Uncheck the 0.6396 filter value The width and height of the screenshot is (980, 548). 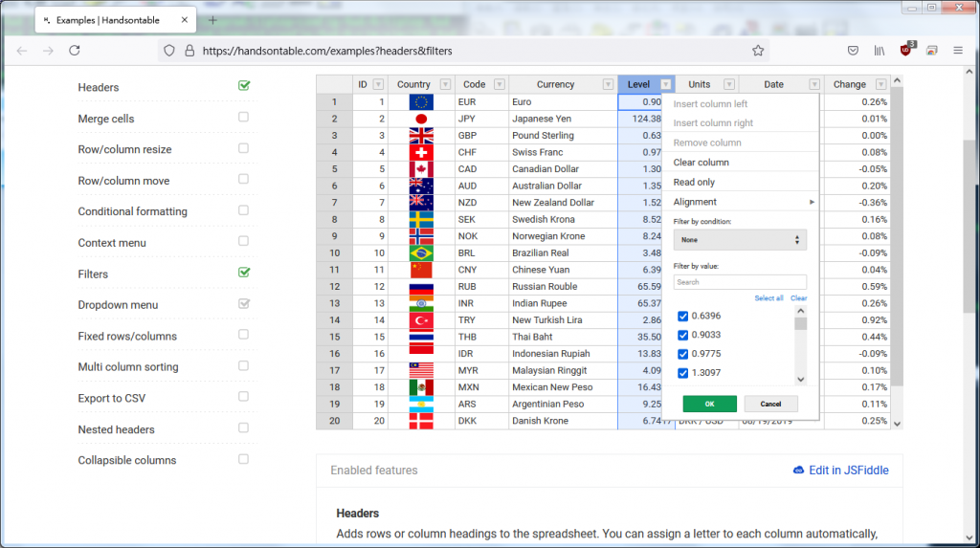(x=683, y=317)
